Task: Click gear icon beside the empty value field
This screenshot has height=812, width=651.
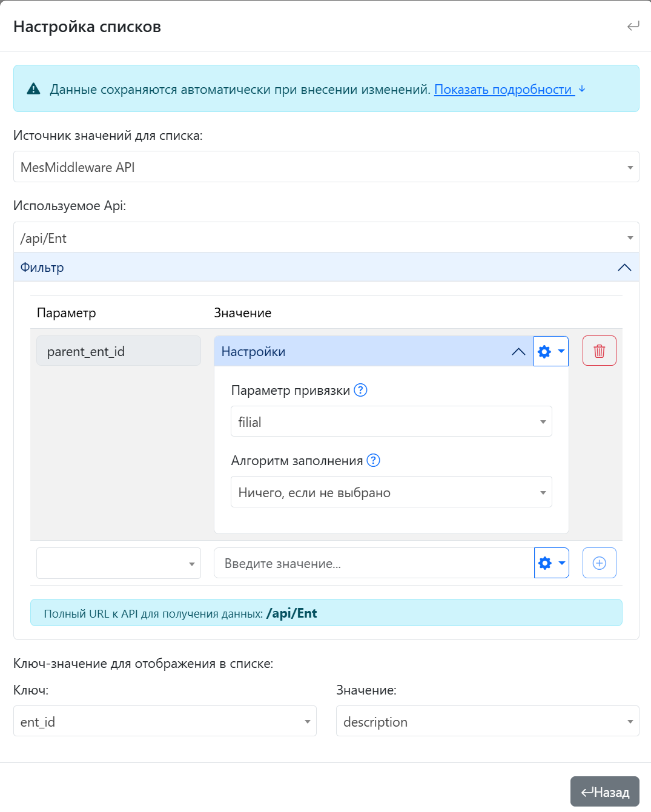Action: (x=551, y=563)
